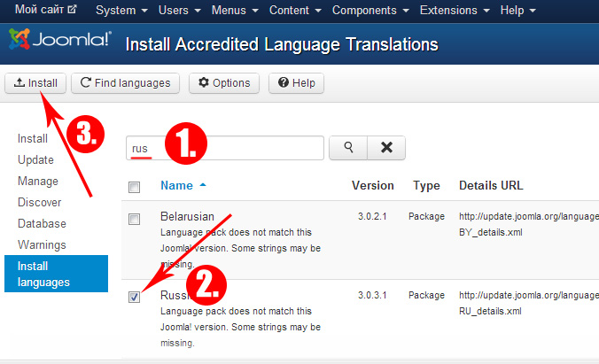Uncheck the Russian language checkbox

click(134, 297)
